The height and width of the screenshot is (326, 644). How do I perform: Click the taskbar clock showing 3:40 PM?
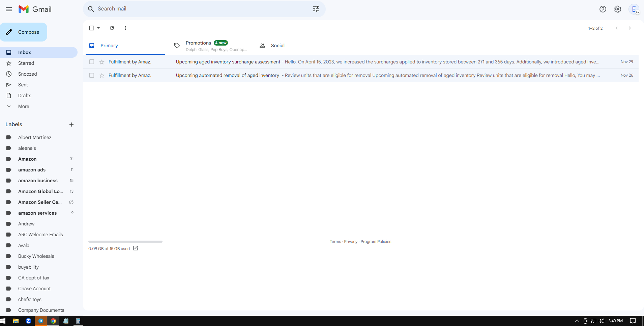(615, 321)
